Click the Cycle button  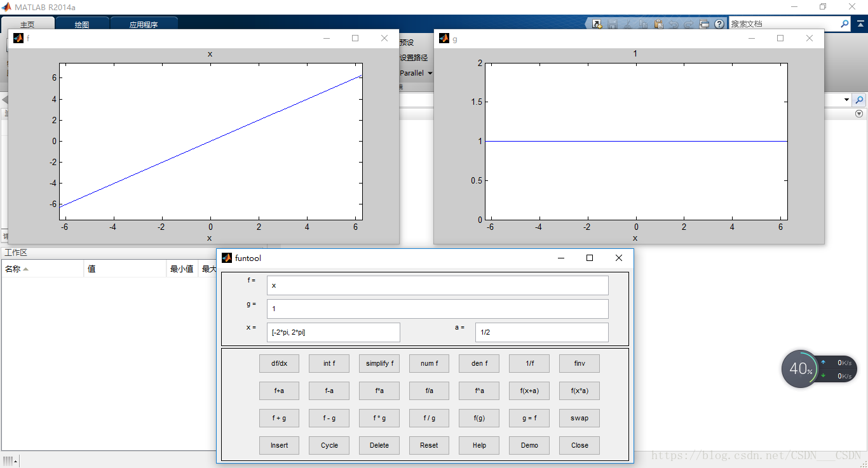coord(329,446)
